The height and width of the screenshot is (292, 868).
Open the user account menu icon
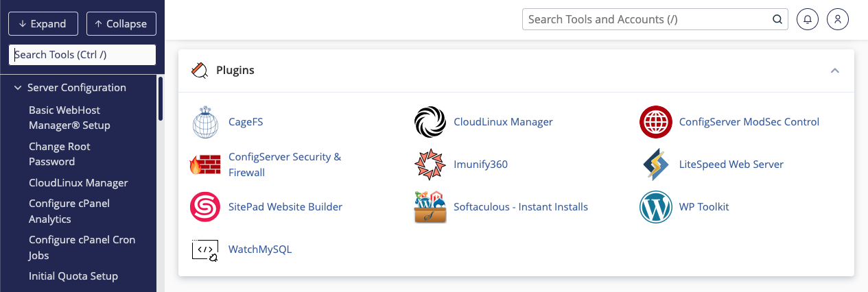tap(838, 19)
